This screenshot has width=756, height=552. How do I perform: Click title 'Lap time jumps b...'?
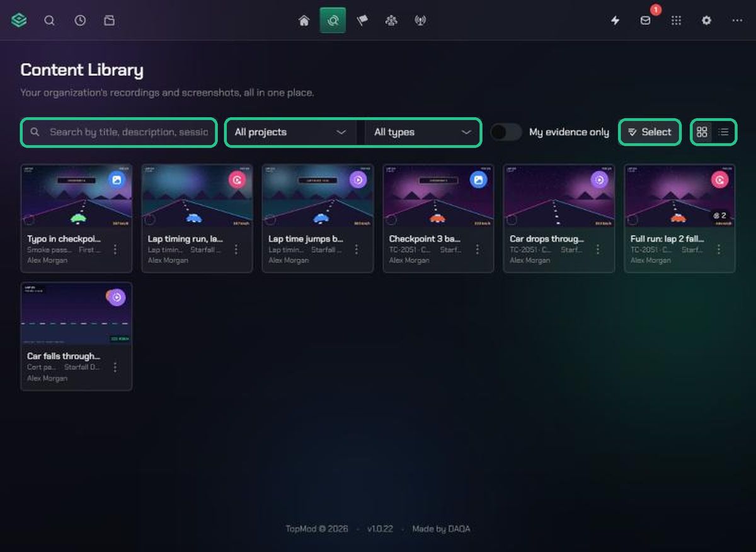(x=306, y=239)
